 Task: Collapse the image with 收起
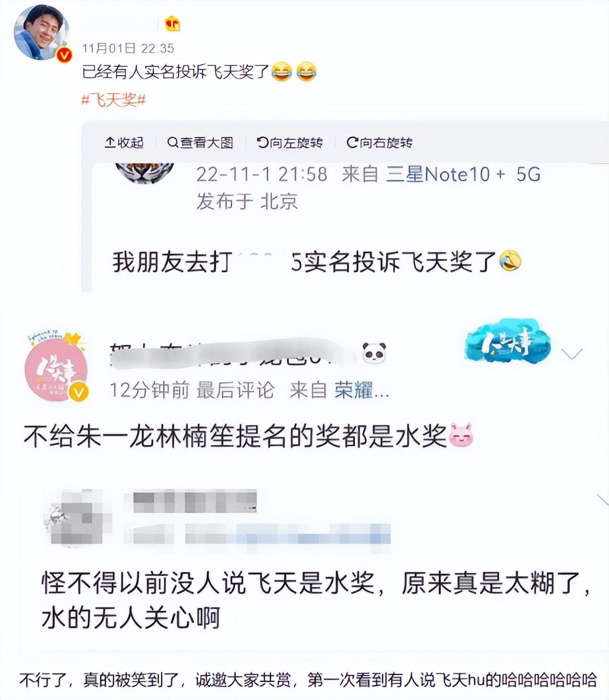124,142
